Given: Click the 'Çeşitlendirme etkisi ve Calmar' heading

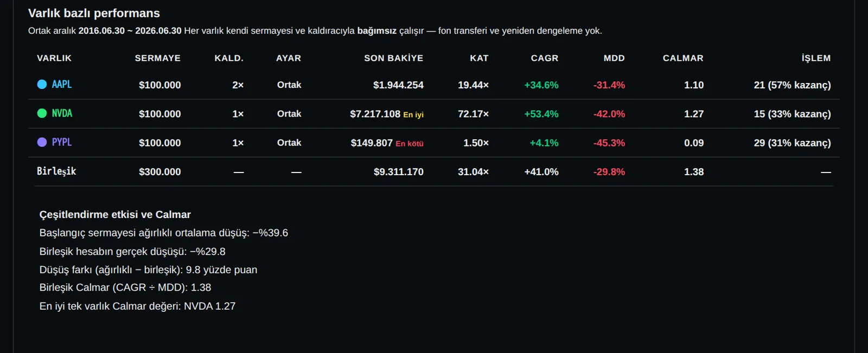Looking at the screenshot, I should pos(115,215).
